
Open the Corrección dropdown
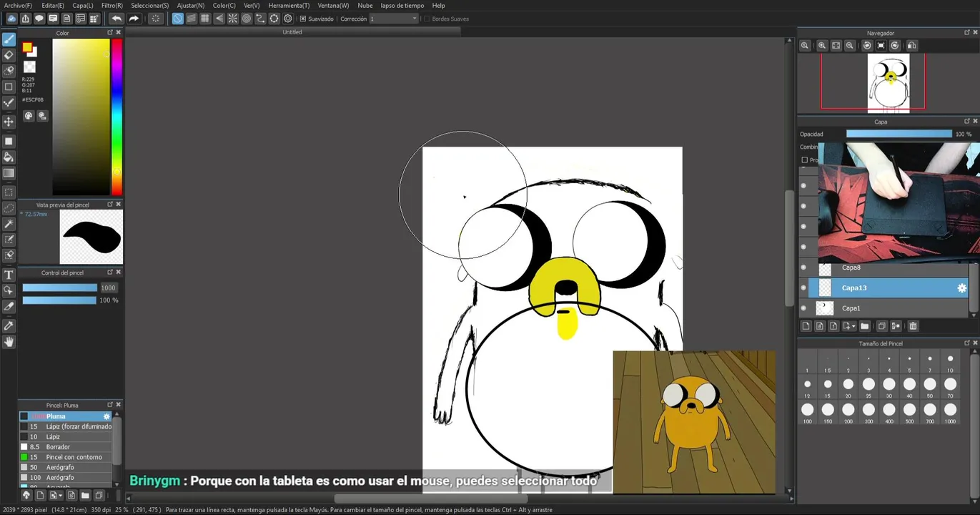pos(393,19)
